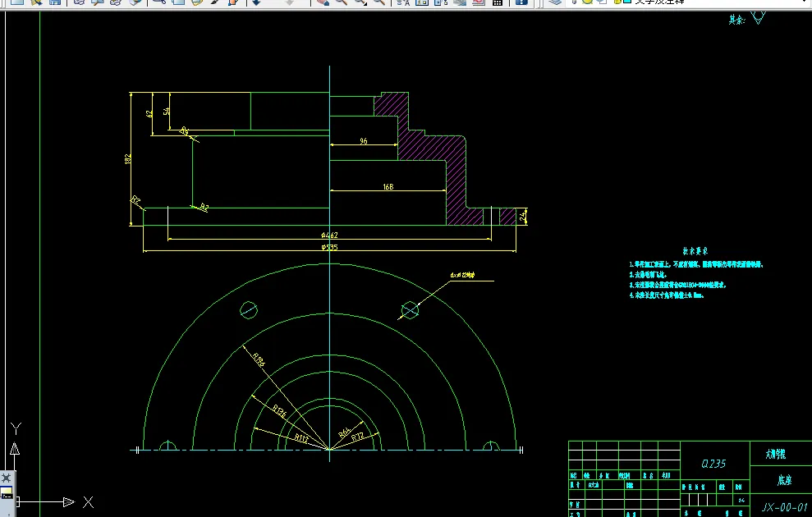
Task: Click the table grid toolbar icon
Action: tap(498, 2)
